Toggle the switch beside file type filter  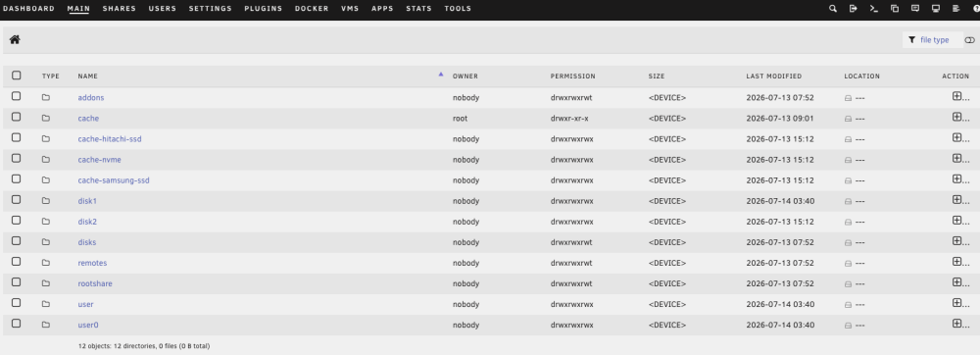(x=969, y=40)
